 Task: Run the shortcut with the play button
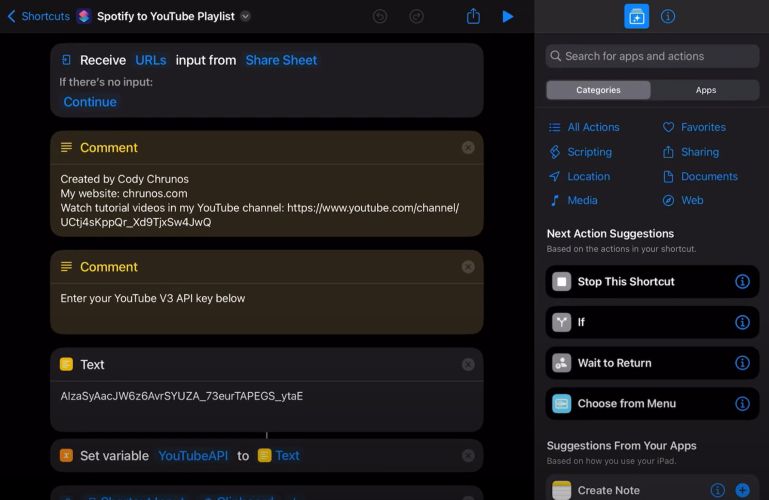[x=508, y=16]
